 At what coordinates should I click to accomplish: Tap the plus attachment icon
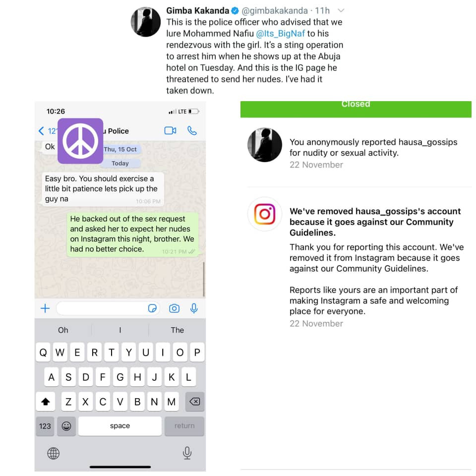(45, 308)
